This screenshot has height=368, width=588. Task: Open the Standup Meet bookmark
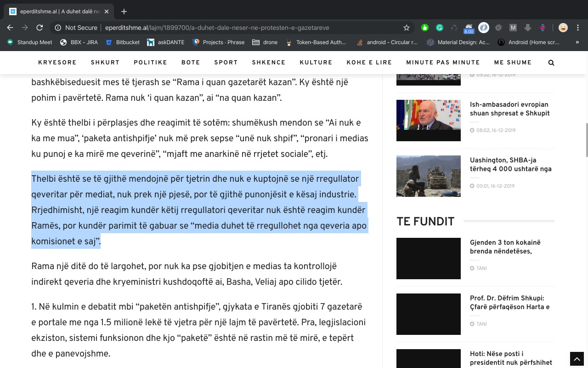coord(30,42)
